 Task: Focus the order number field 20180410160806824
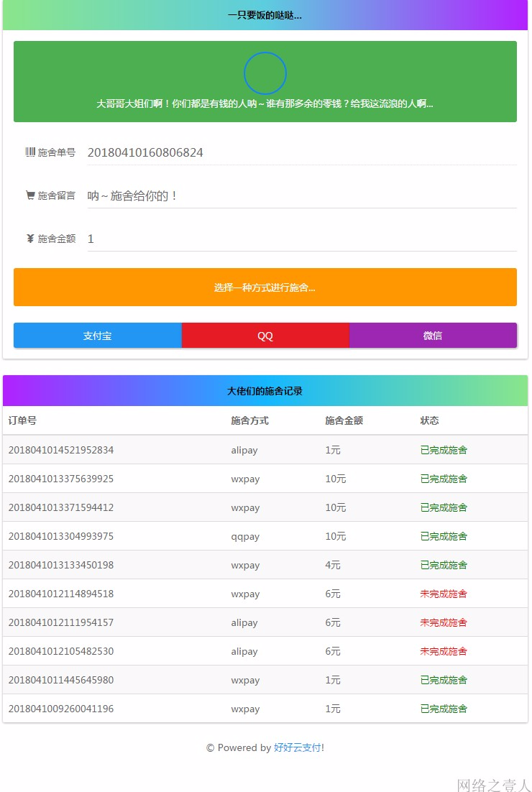(x=302, y=152)
